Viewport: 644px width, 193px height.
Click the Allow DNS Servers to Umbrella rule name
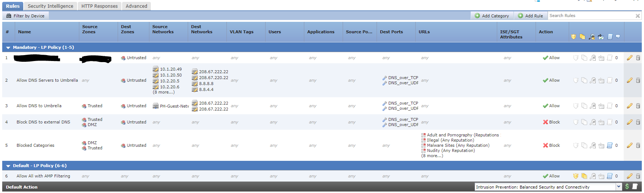point(47,80)
